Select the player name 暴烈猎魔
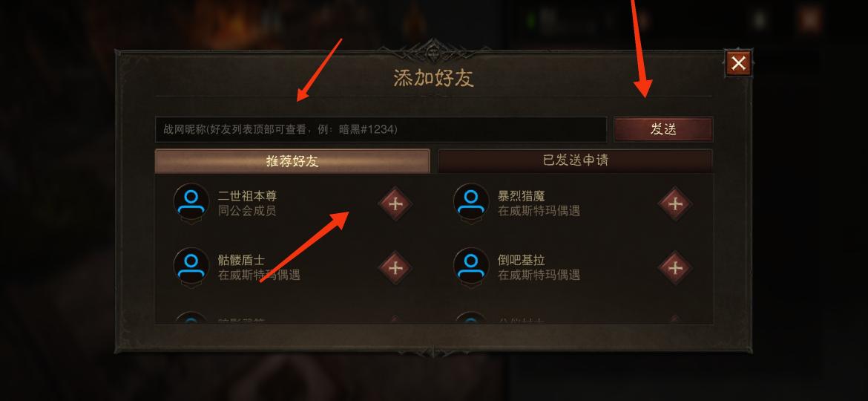This screenshot has height=401, width=868. pos(521,196)
